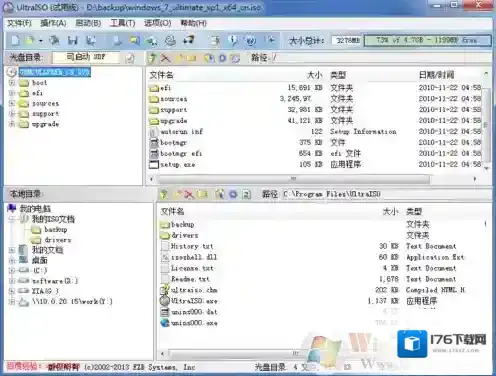This screenshot has height=376, width=496.
Task: Select the 桌面 node in local tree
Action: [39, 260]
